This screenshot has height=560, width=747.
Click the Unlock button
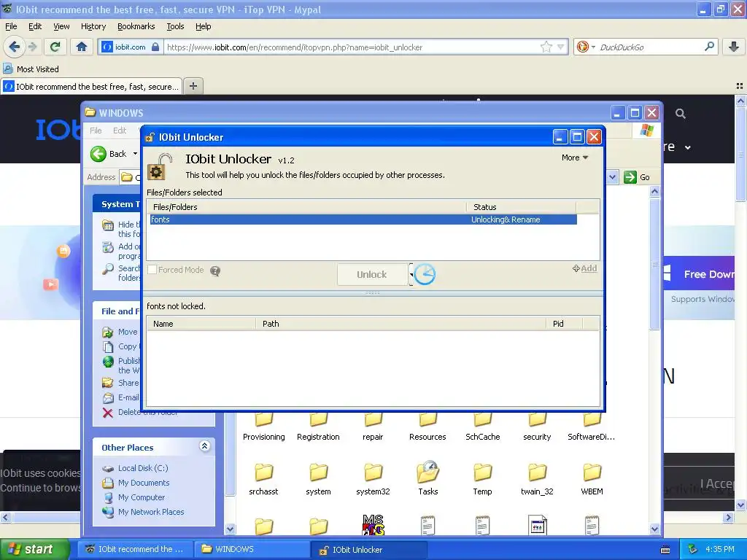point(372,275)
